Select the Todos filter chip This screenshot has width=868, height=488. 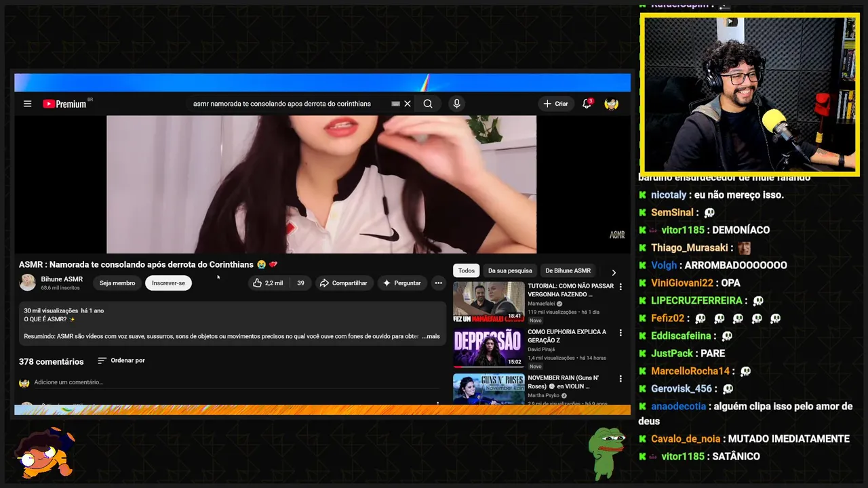coord(467,270)
